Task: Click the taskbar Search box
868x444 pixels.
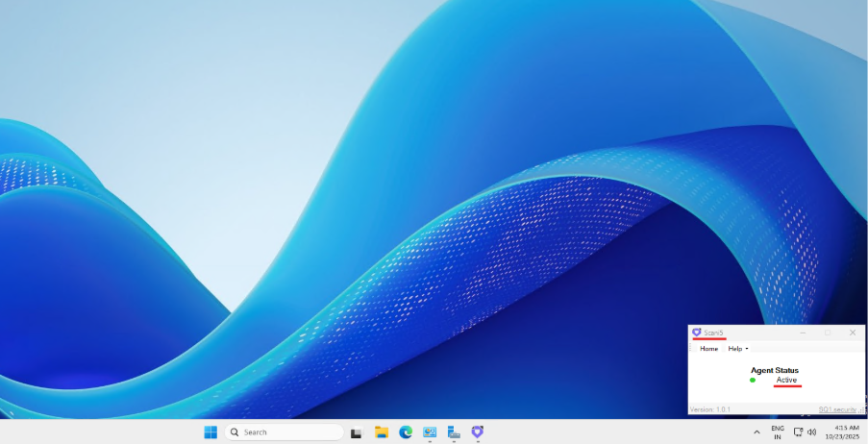Action: coord(284,432)
